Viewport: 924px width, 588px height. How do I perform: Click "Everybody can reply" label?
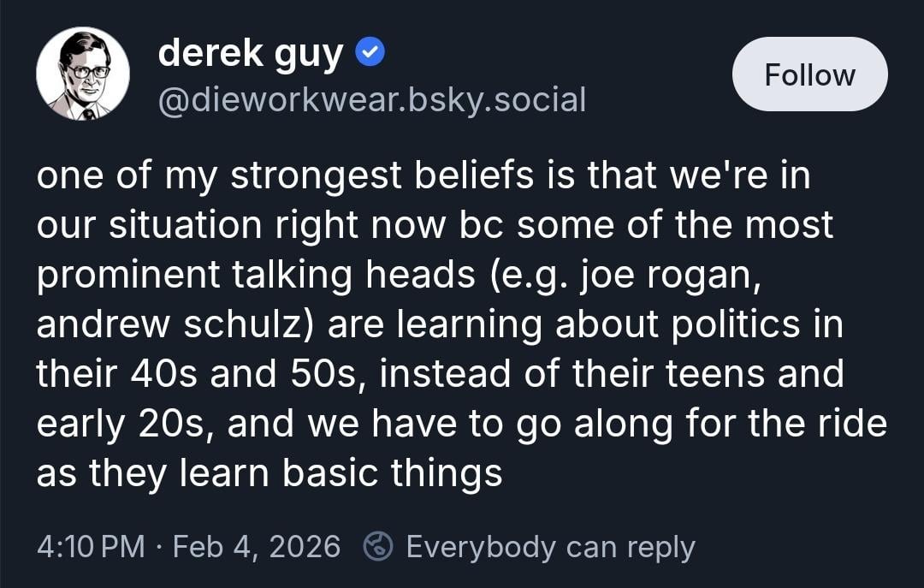click(x=550, y=546)
